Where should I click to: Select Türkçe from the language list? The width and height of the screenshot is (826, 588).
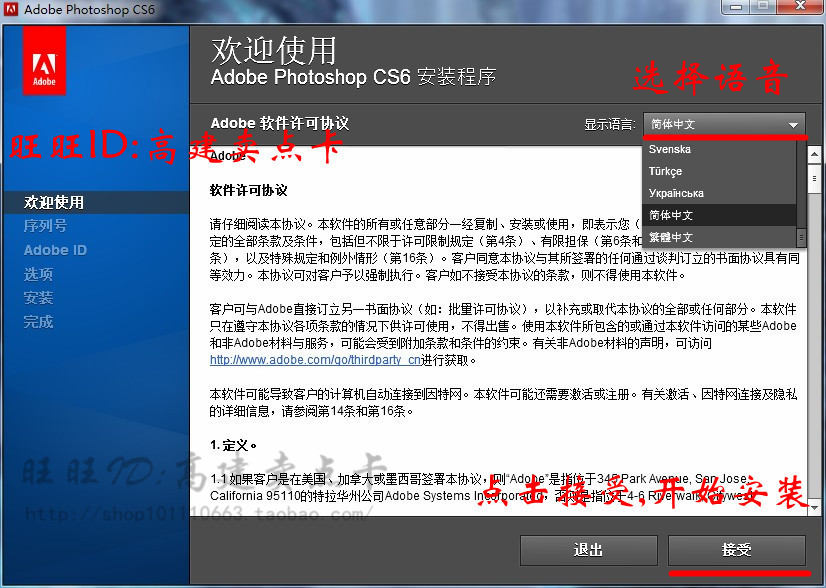719,171
